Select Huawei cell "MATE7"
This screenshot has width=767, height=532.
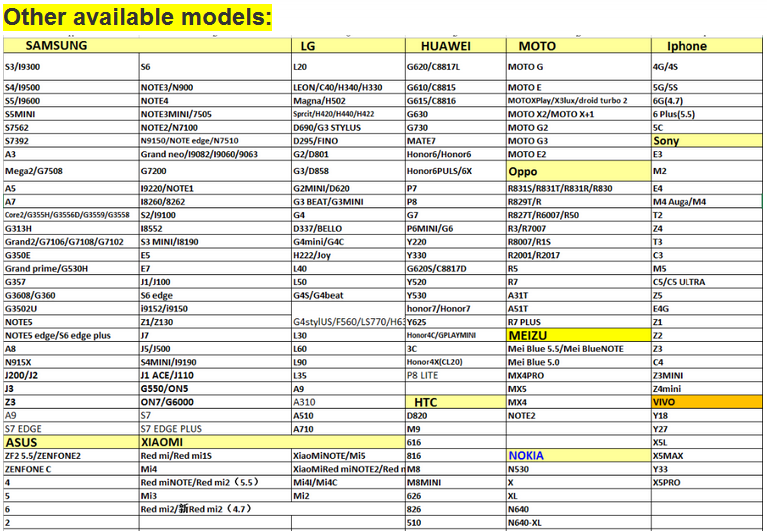456,141
